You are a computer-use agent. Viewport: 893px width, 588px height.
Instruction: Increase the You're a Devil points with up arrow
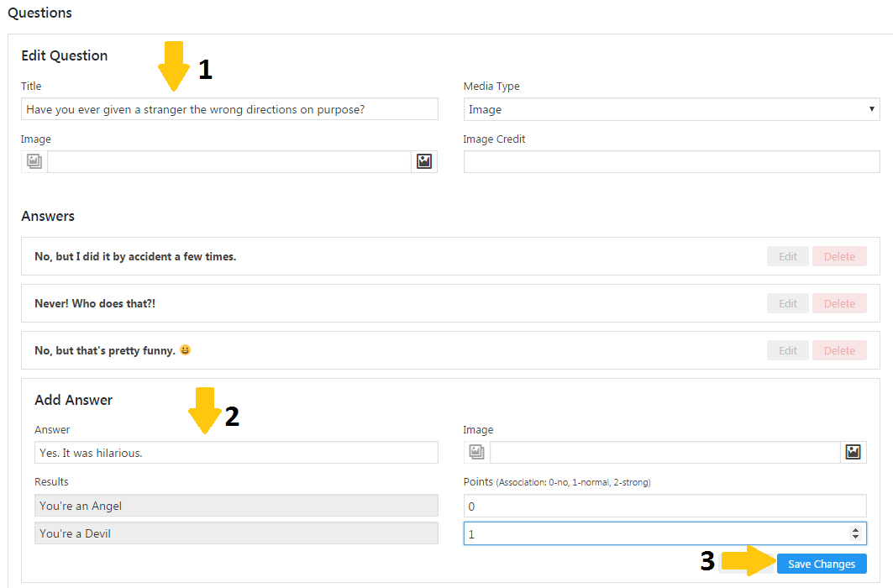point(855,529)
